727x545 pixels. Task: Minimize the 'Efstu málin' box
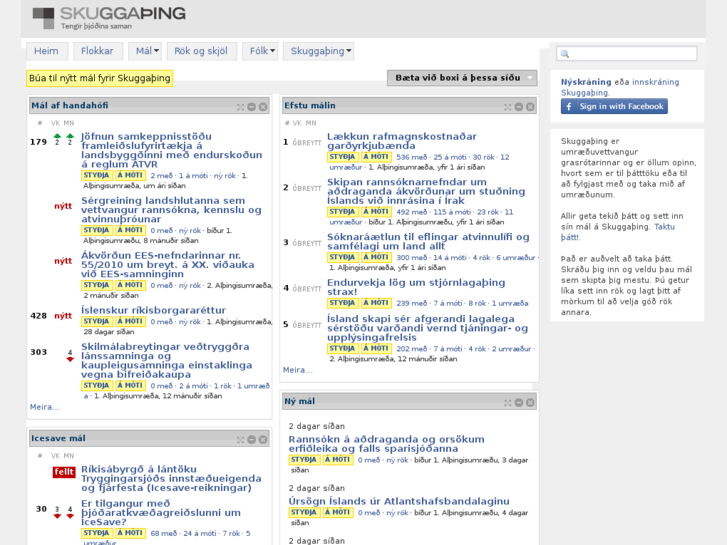point(519,107)
